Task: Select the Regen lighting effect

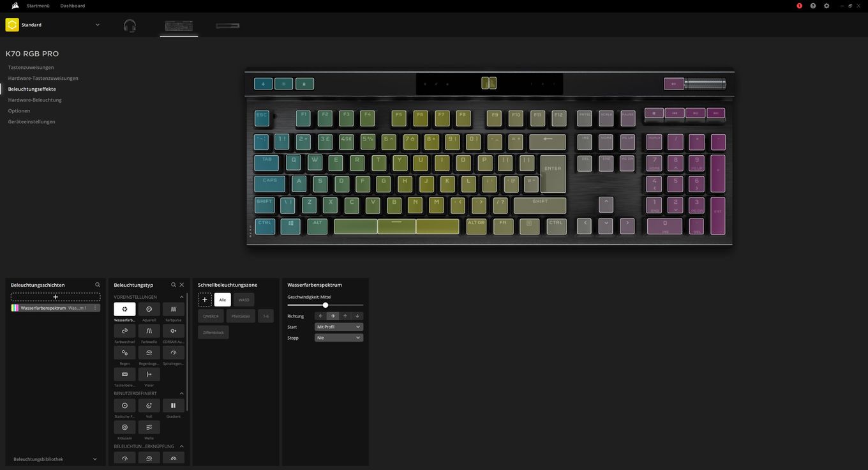Action: pyautogui.click(x=124, y=352)
